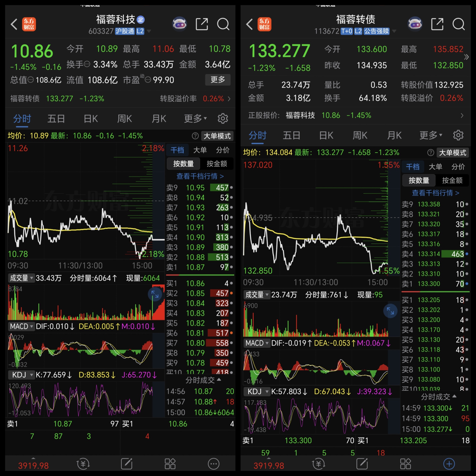Select the 大单 tab in 福蓉转债 order panel
Screen dimensions: 476x476
click(435, 167)
